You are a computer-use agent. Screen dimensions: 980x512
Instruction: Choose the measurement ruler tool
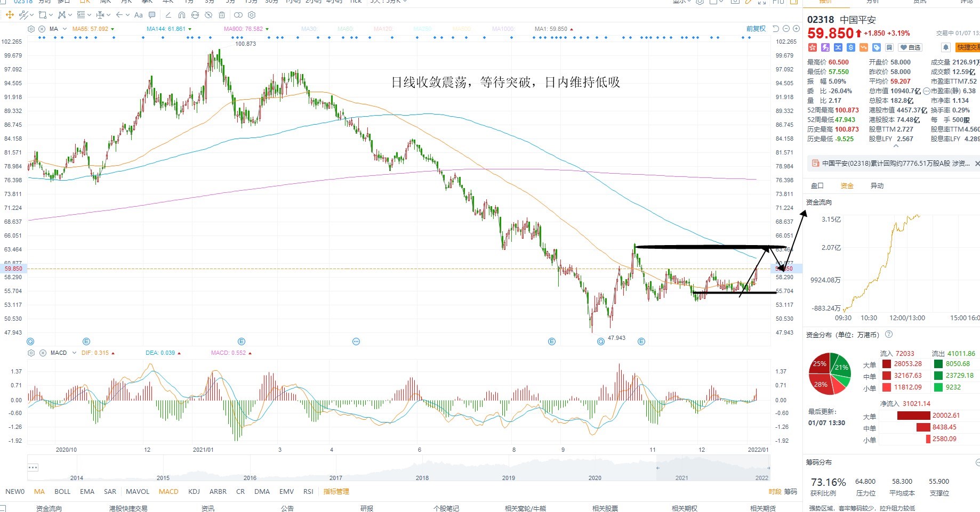click(x=100, y=15)
